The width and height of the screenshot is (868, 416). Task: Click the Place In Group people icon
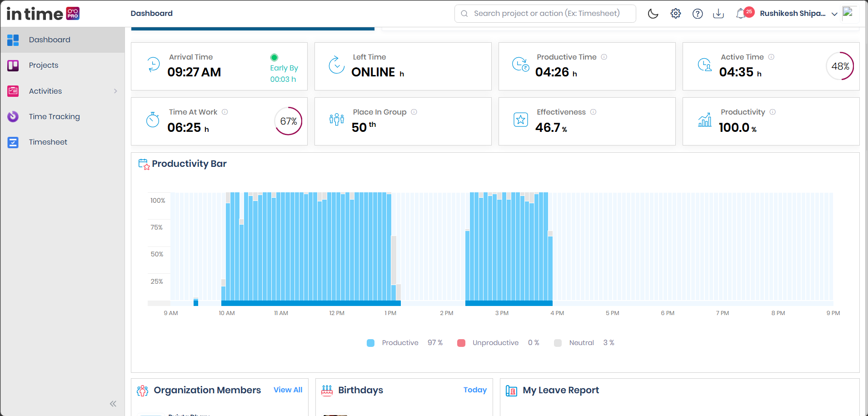[x=337, y=120]
